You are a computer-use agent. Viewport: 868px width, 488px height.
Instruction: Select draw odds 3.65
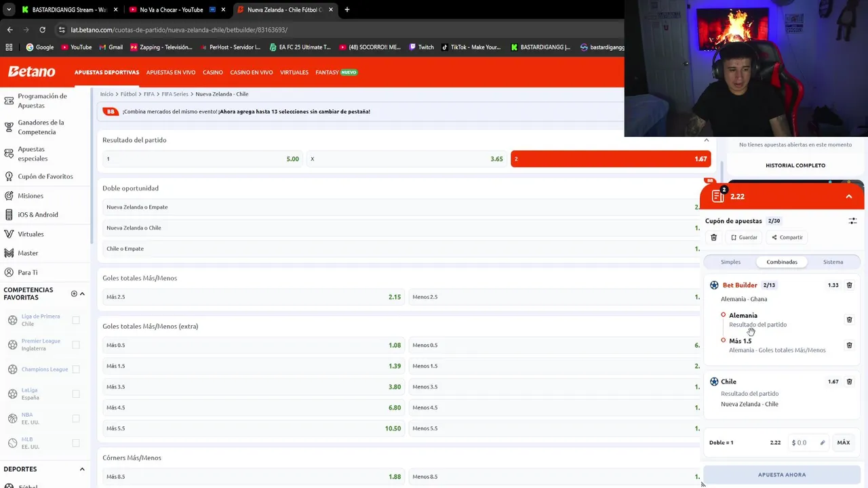tap(406, 159)
